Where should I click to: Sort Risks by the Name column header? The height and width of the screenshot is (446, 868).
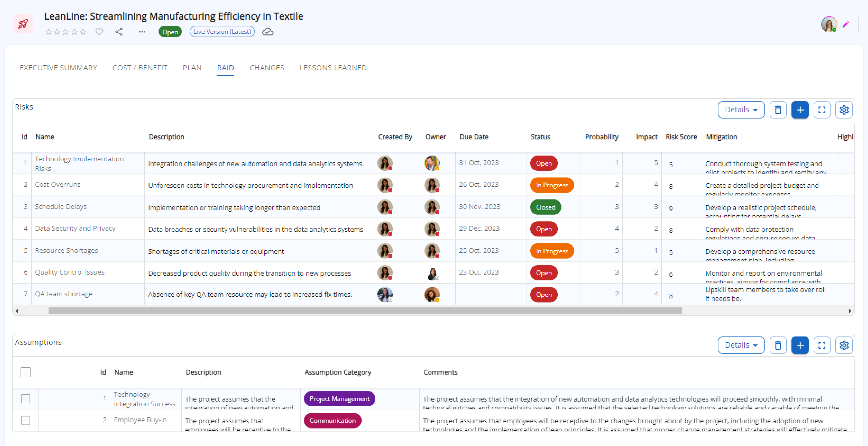coord(45,137)
